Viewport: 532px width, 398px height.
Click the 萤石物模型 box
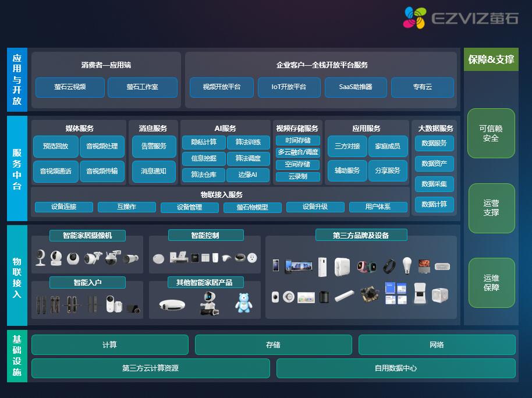(253, 207)
